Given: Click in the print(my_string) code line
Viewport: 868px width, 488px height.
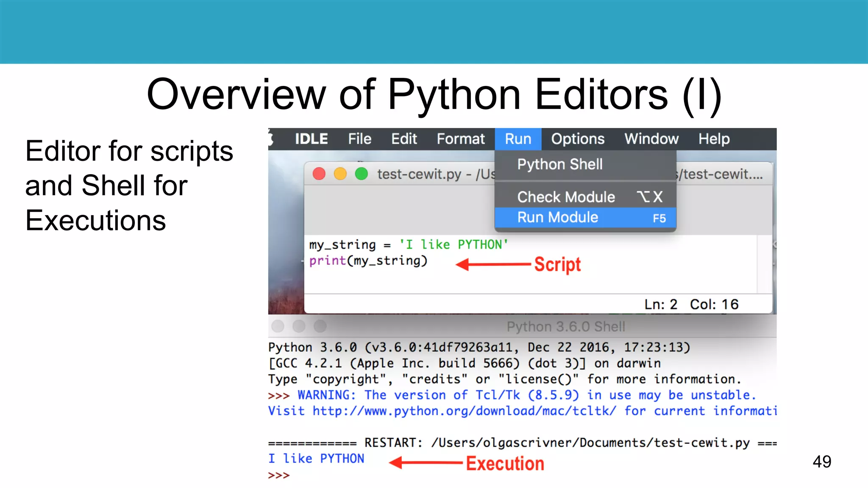Looking at the screenshot, I should click(368, 261).
